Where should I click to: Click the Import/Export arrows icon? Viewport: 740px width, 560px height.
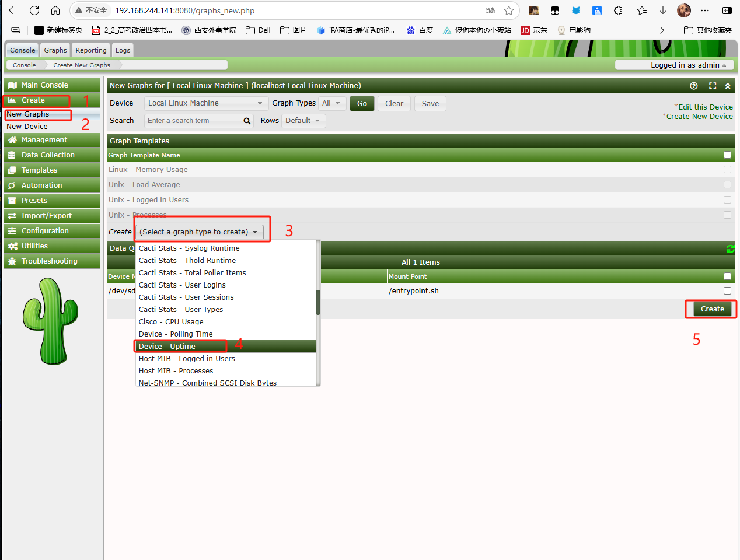12,216
